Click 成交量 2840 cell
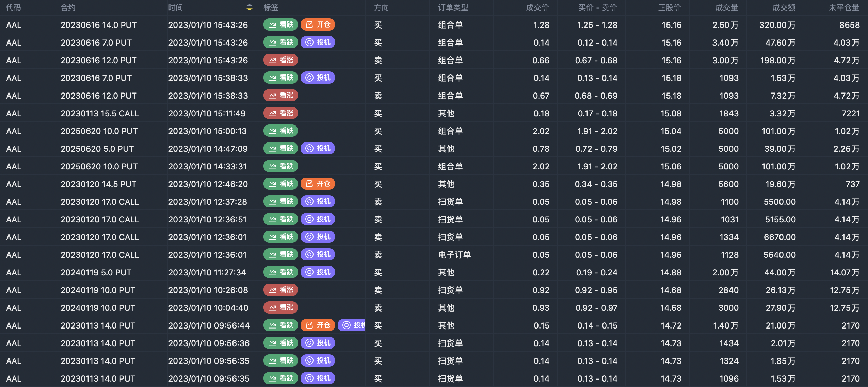Screen dimensions: 868x387 click(728, 290)
